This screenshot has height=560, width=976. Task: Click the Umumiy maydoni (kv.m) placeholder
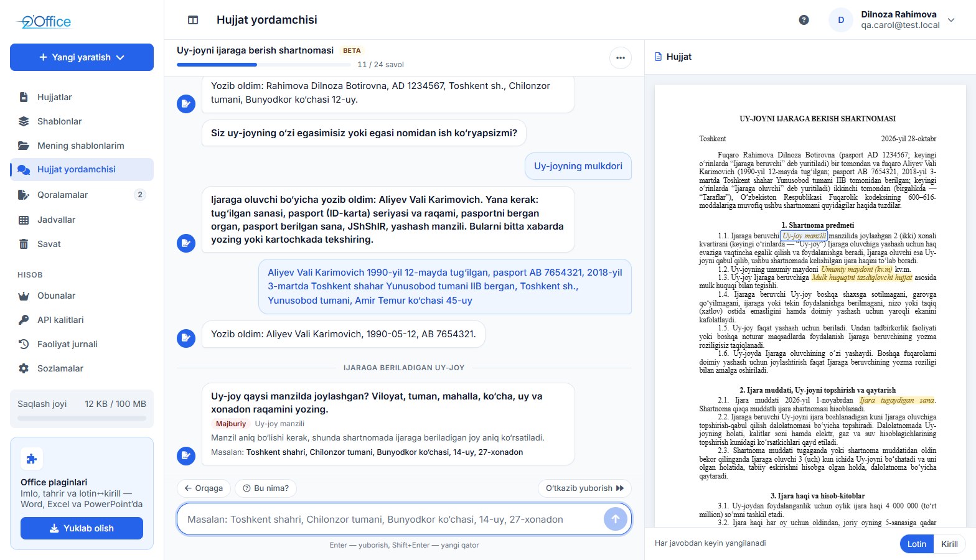pyautogui.click(x=856, y=269)
